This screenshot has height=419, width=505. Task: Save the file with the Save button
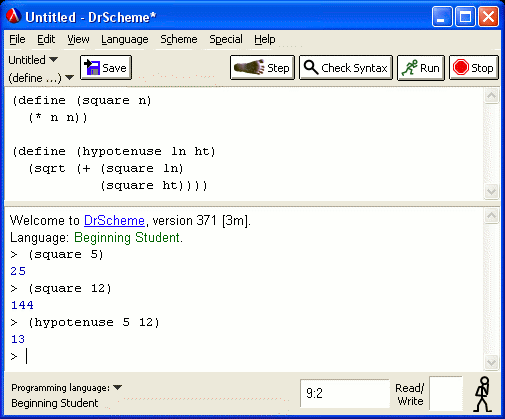(x=106, y=68)
